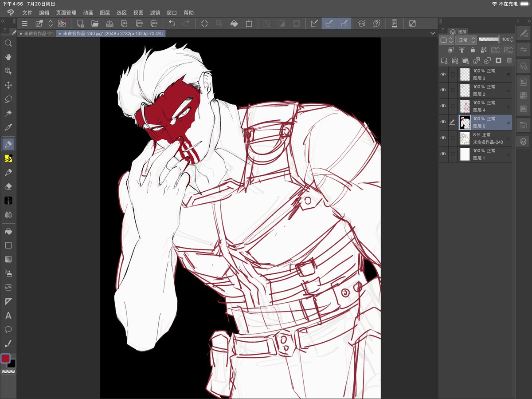The image size is (532, 399).
Task: Export as jpg
Action: (x=125, y=24)
